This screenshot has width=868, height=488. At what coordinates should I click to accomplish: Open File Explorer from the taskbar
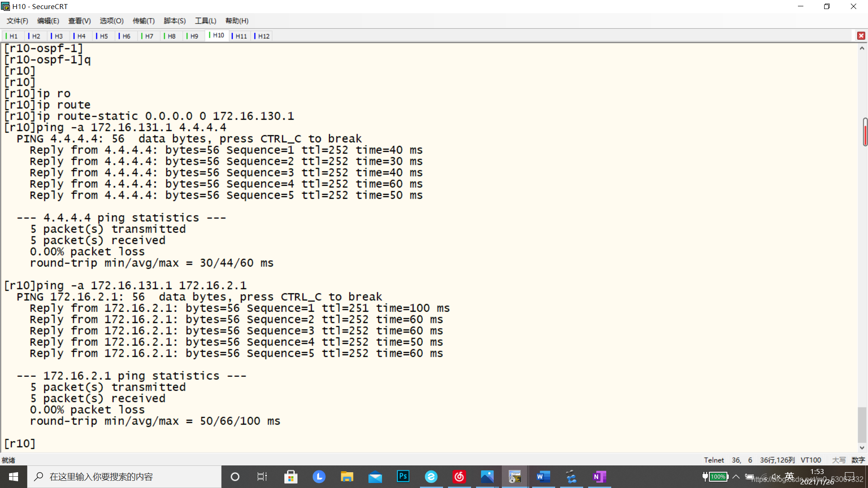click(x=347, y=477)
